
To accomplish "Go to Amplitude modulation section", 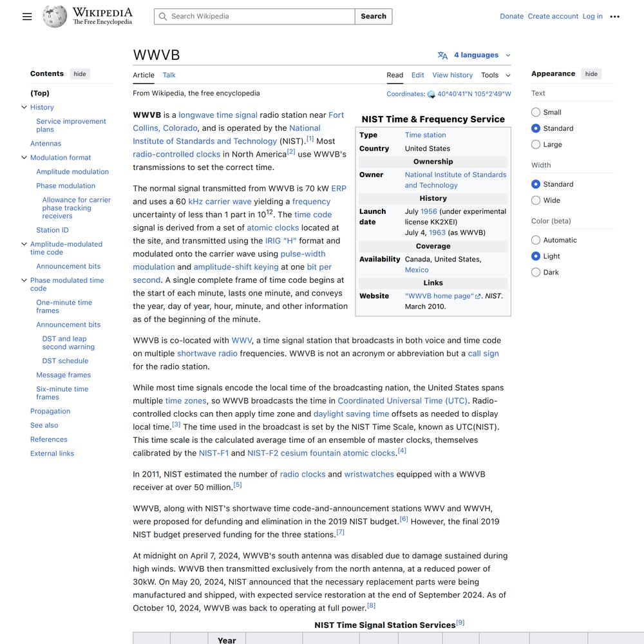I will (72, 172).
